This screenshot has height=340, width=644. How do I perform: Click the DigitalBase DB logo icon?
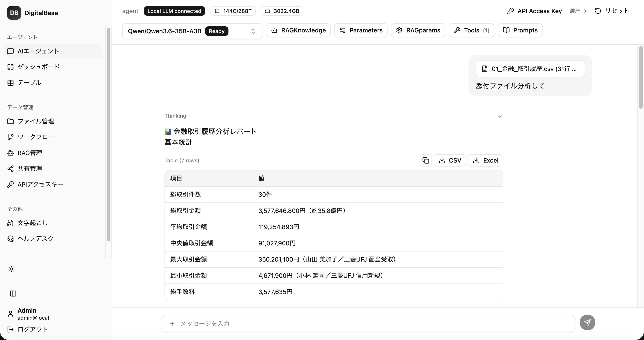coord(14,13)
